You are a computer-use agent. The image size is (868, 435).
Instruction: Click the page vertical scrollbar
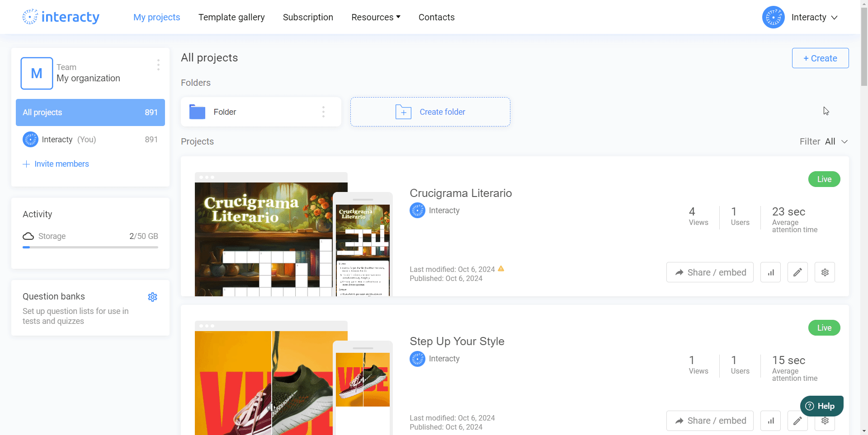click(x=864, y=47)
